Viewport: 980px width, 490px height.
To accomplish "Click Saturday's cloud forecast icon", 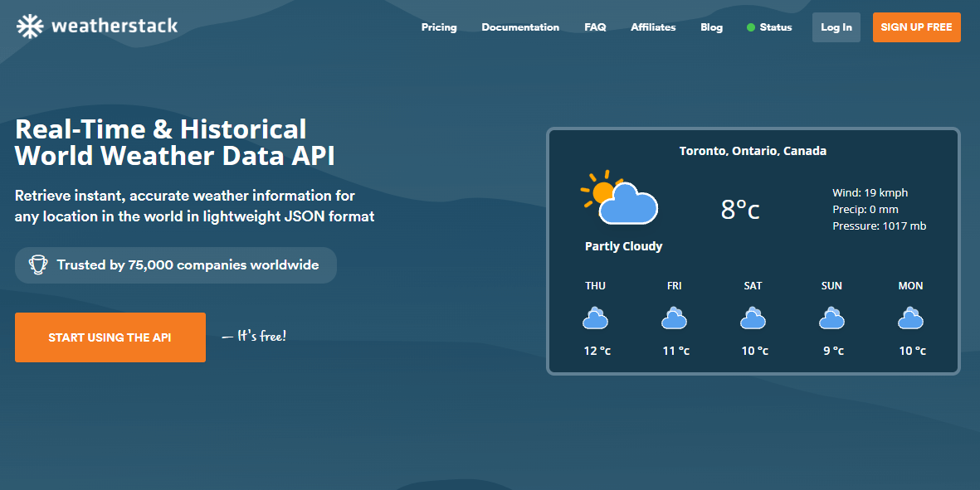I will point(753,318).
